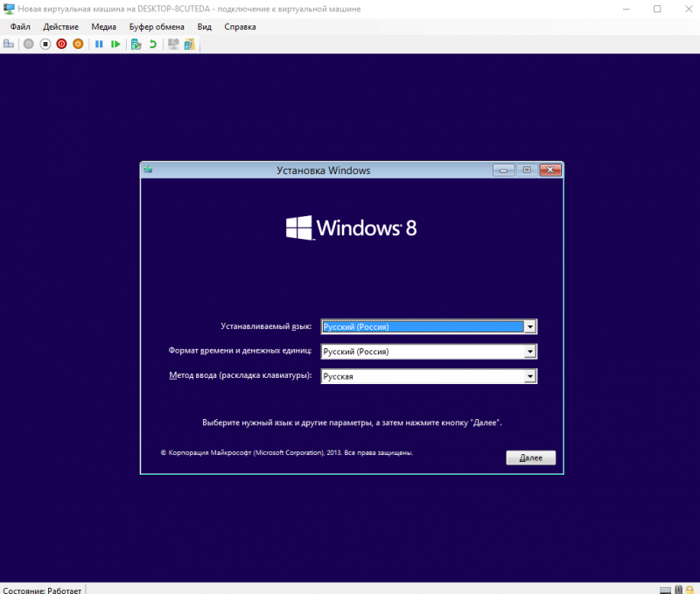Maximize the Установка Windows dialog
The height and width of the screenshot is (594, 700).
click(527, 170)
